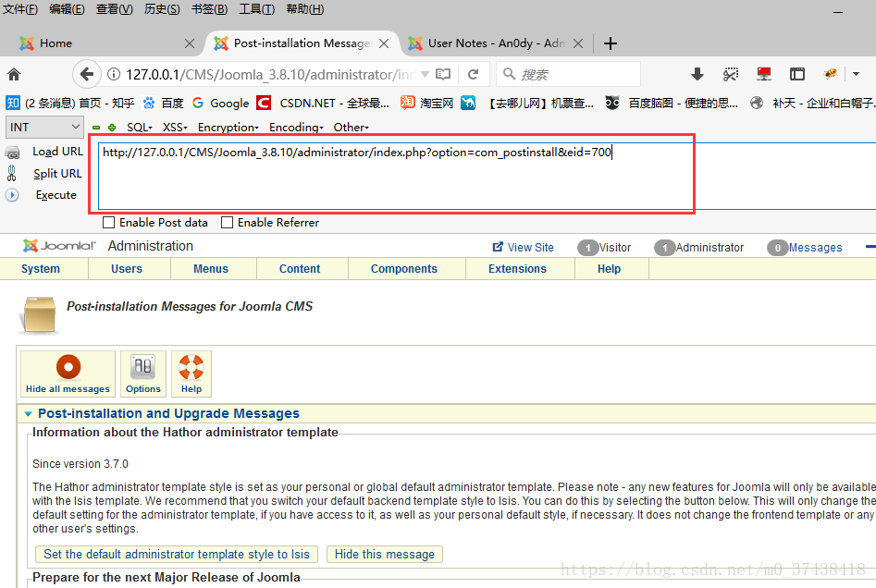Open the downloads arrow icon

[697, 74]
